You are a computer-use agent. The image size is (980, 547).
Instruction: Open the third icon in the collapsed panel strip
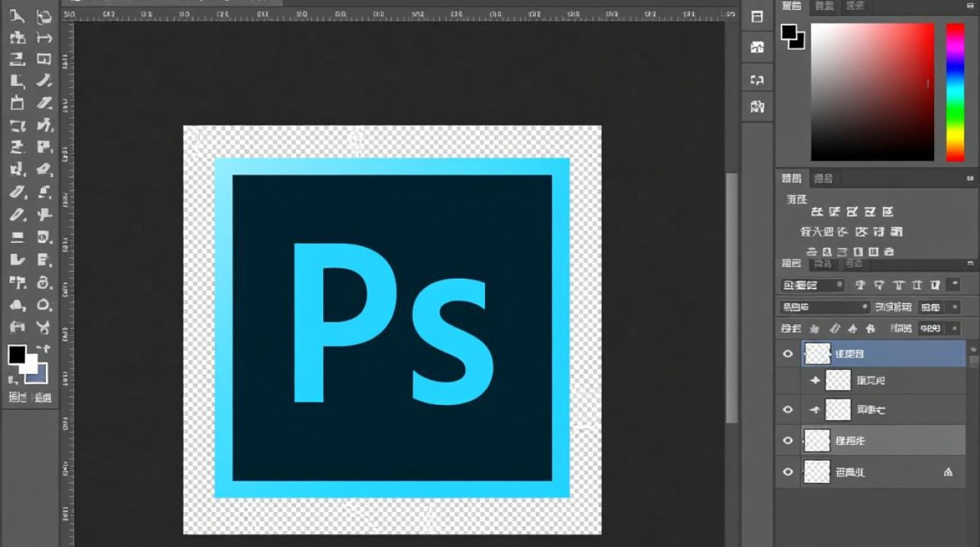(758, 79)
